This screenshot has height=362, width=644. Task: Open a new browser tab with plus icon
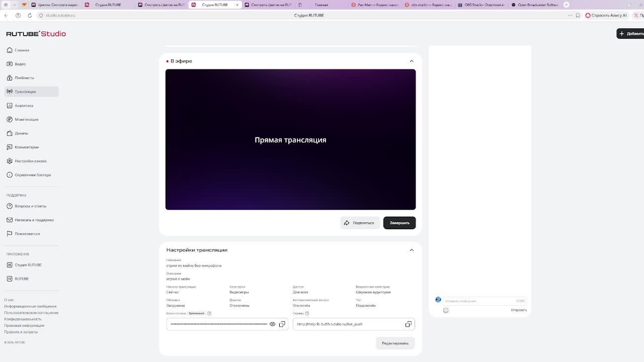(566, 5)
